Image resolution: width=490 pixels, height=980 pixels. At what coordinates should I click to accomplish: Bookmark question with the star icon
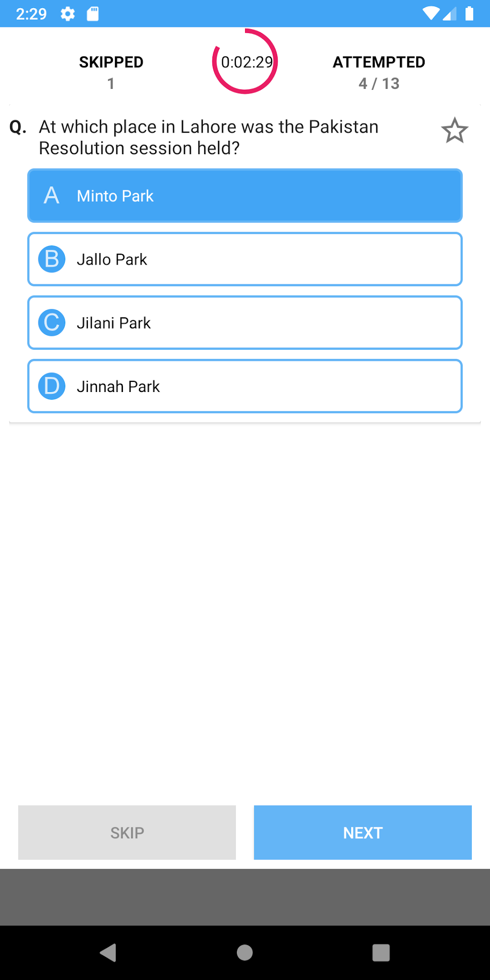(454, 131)
